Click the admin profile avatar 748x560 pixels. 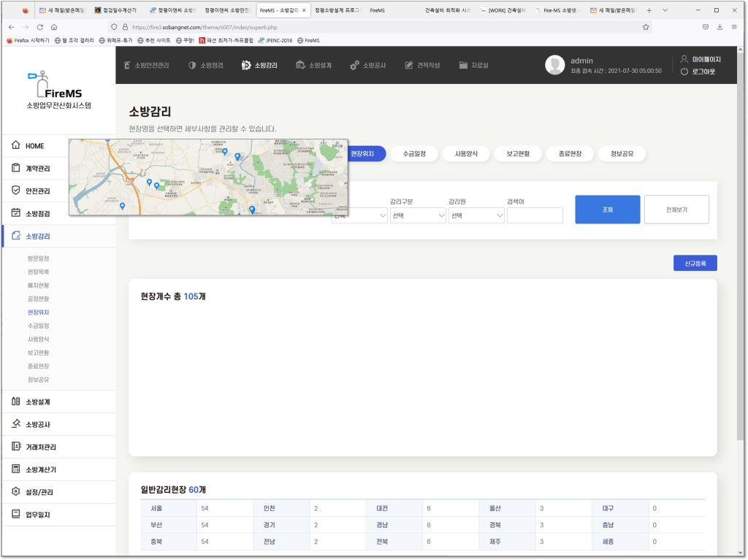pyautogui.click(x=555, y=65)
